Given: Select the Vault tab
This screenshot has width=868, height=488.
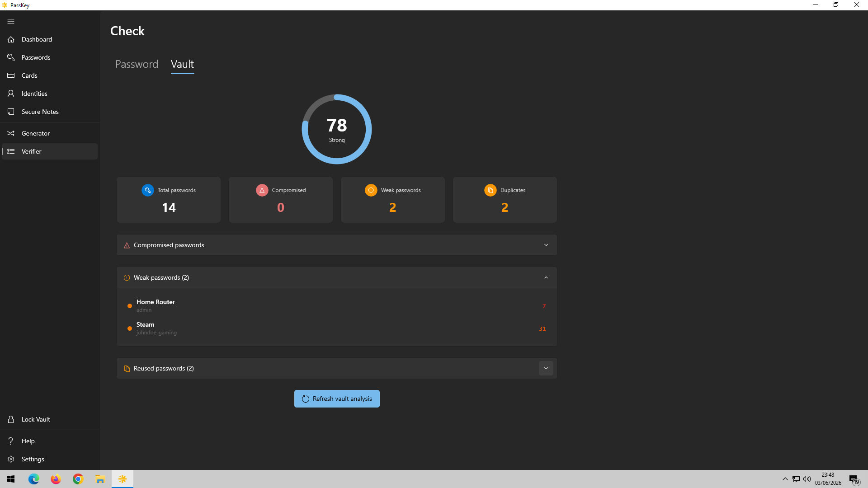Looking at the screenshot, I should pyautogui.click(x=182, y=64).
